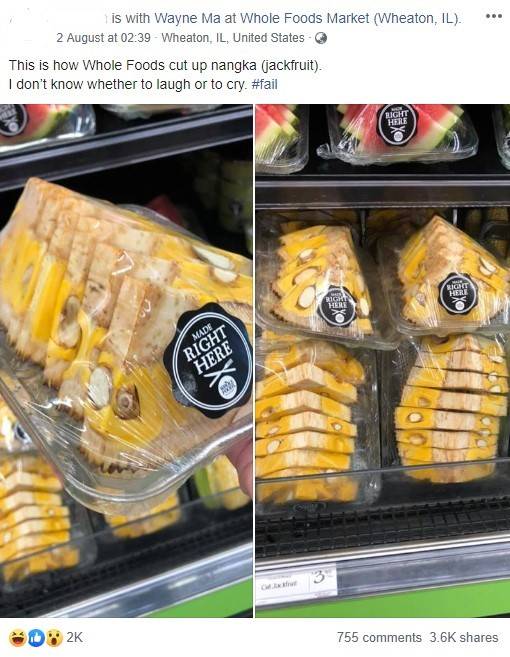
Task: Show the 2K reactions list
Action: point(75,638)
